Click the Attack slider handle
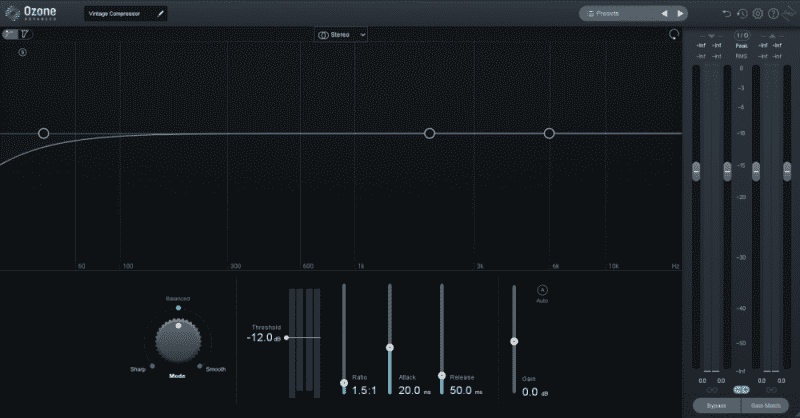 click(390, 348)
